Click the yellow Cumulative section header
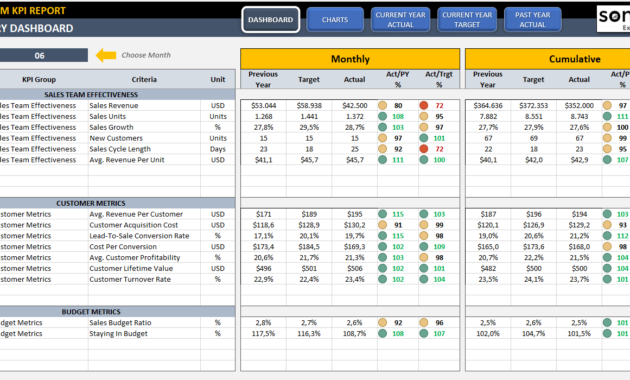The image size is (630, 380). click(x=548, y=59)
